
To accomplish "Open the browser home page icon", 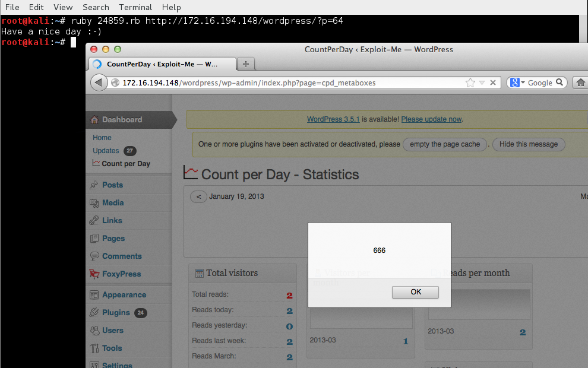I will click(x=580, y=83).
